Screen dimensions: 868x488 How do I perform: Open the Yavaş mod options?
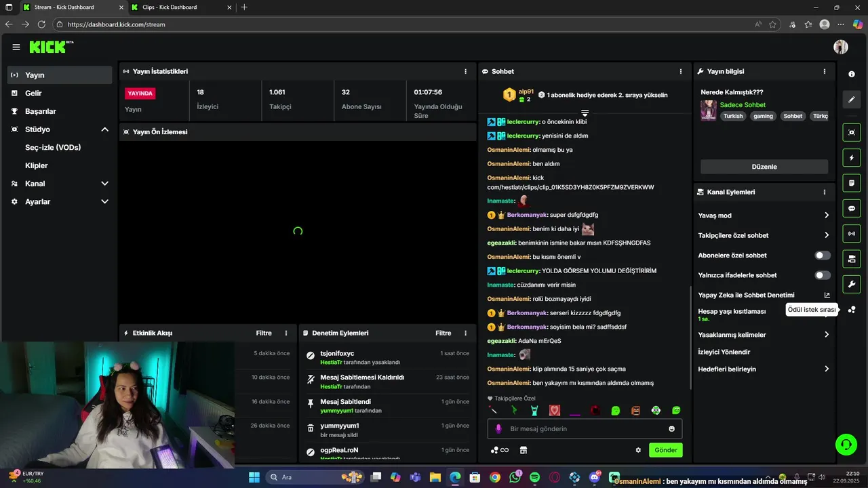764,216
